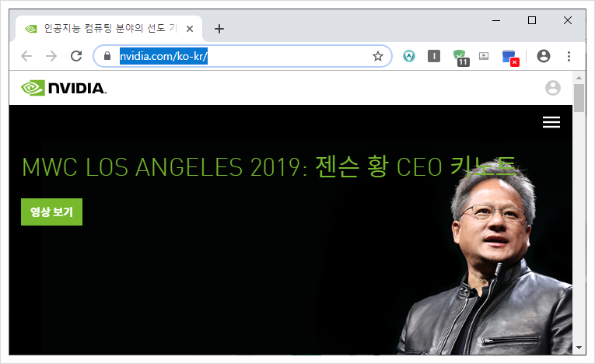595x364 pixels.
Task: Click the vertical scrollbar thumb
Action: (x=579, y=98)
